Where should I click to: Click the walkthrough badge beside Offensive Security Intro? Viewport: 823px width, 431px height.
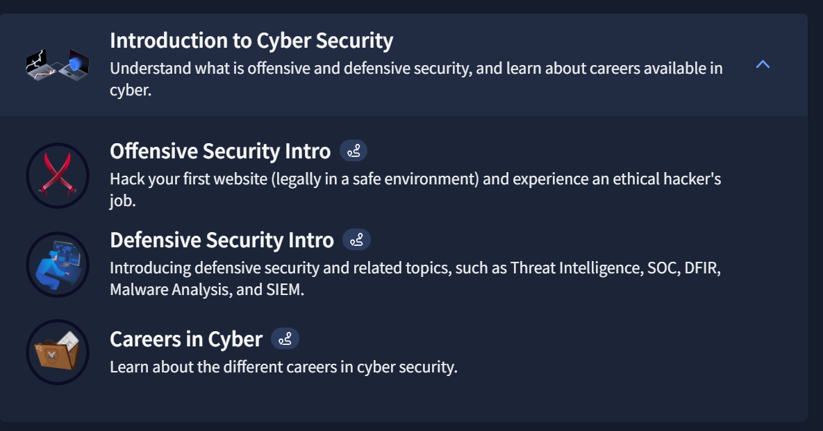[x=353, y=151]
